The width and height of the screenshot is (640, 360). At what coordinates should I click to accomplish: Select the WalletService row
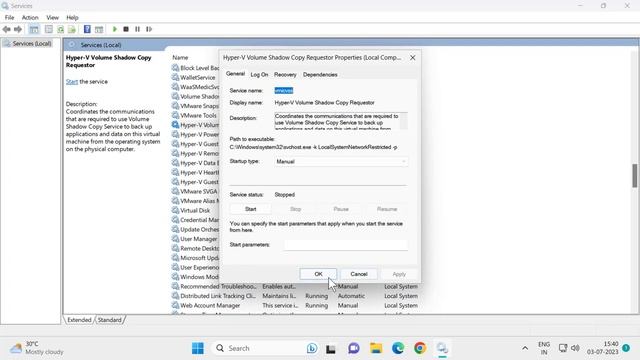(x=195, y=77)
